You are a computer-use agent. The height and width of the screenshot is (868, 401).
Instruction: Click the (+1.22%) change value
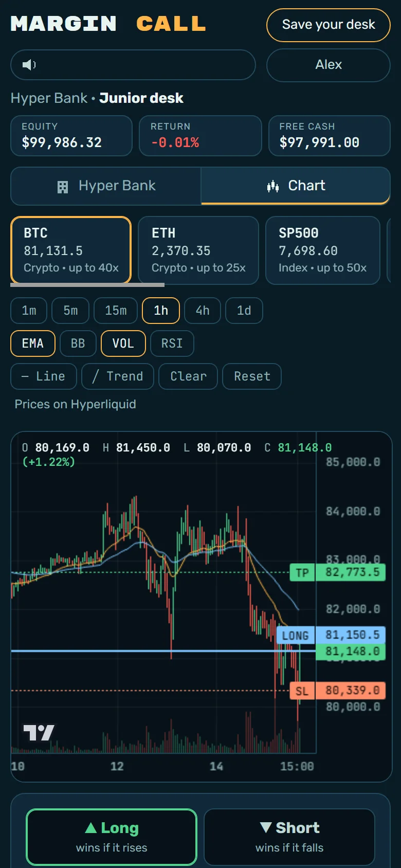click(x=49, y=462)
